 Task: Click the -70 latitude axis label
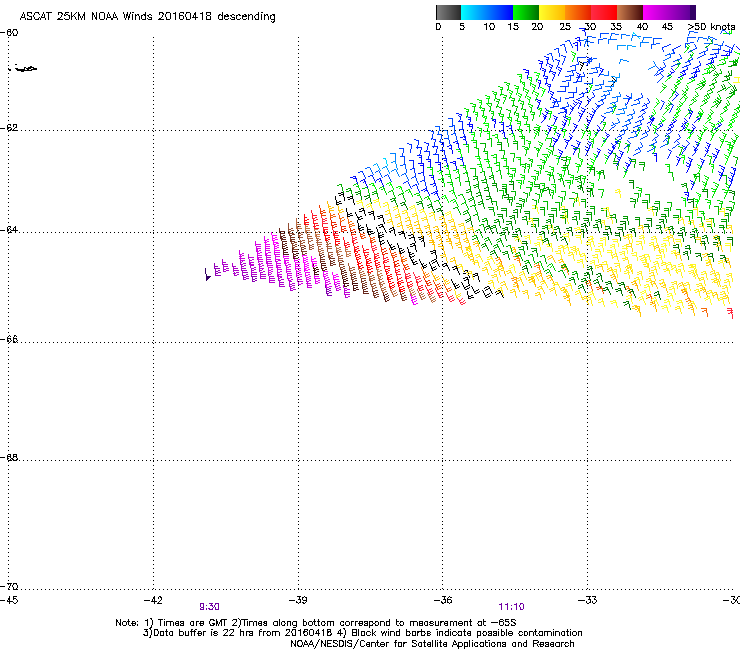point(9,586)
